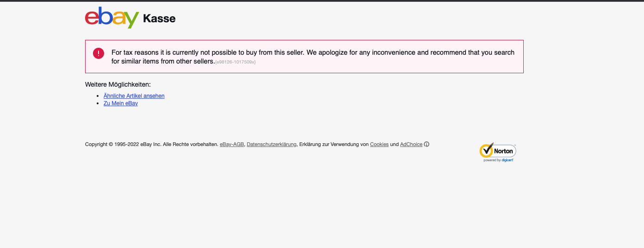Click bullet beside 'Ähnliche Artikel ansehen'
Image resolution: width=644 pixels, height=248 pixels.
98,96
